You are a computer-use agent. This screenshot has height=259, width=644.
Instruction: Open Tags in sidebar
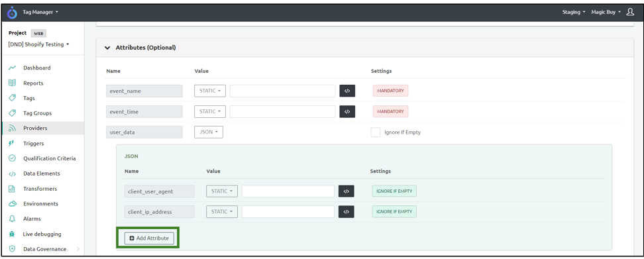coord(29,98)
